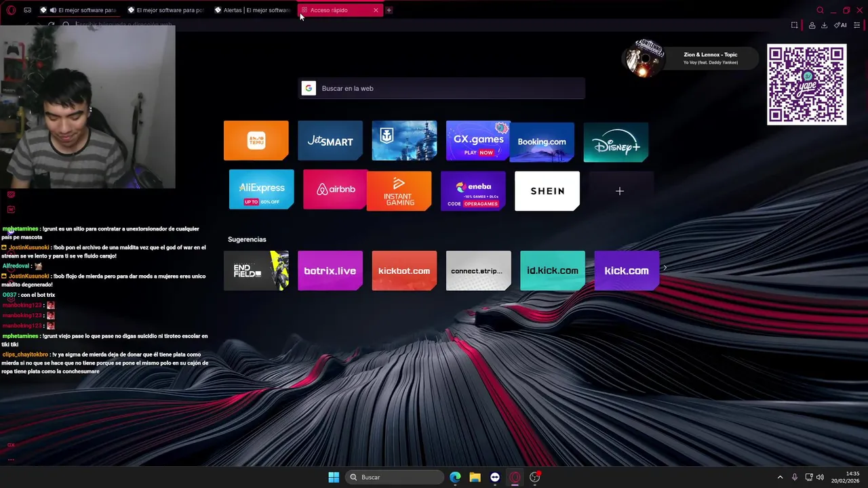Open Opera GX from the taskbar
This screenshot has width=868, height=488.
(515, 477)
